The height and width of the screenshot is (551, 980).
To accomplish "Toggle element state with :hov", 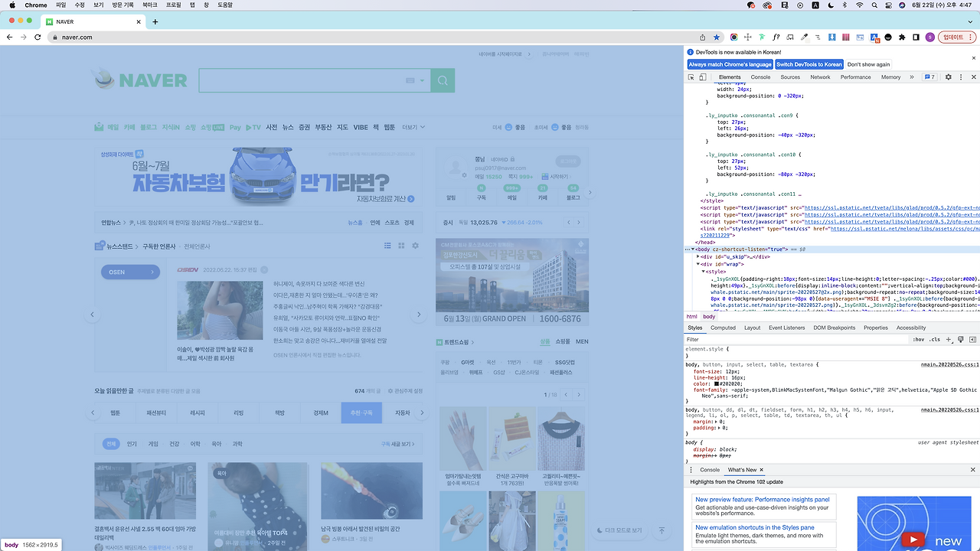I will pyautogui.click(x=918, y=339).
